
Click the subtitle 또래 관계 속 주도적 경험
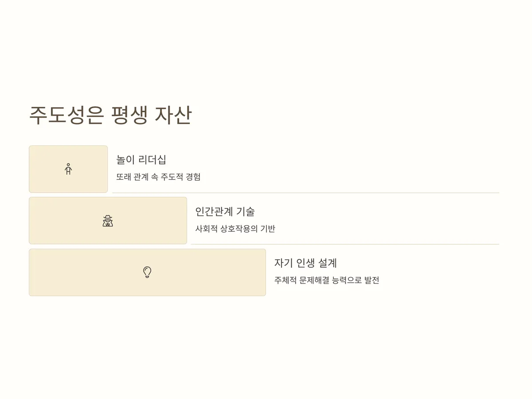click(x=158, y=177)
